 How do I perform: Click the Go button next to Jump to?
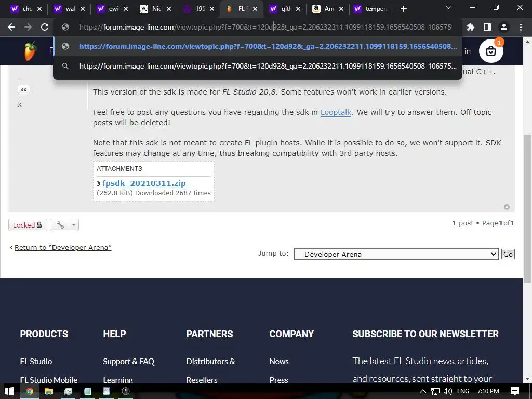coord(508,254)
